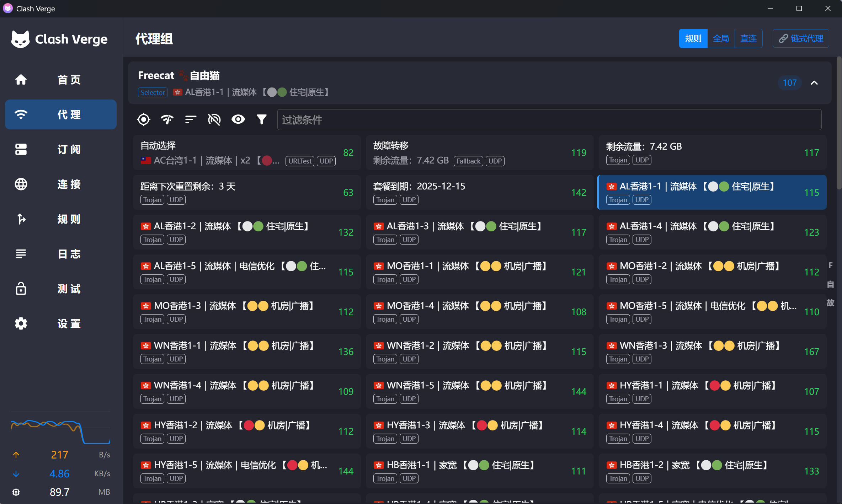The image size is (842, 504).
Task: Open settings via sidebar gear icon
Action: coord(21,323)
